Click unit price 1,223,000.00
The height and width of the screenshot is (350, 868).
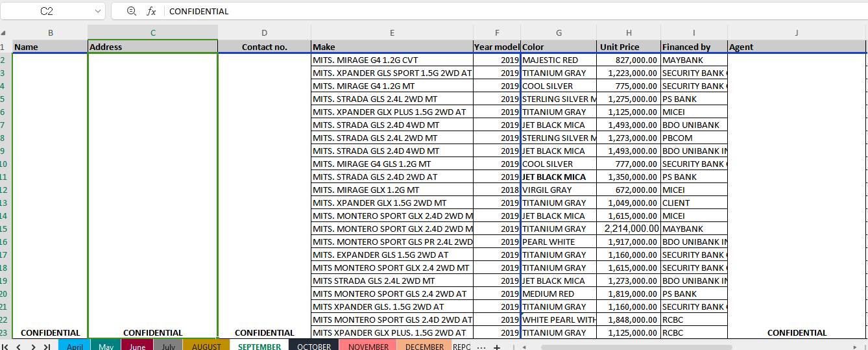[x=629, y=73]
